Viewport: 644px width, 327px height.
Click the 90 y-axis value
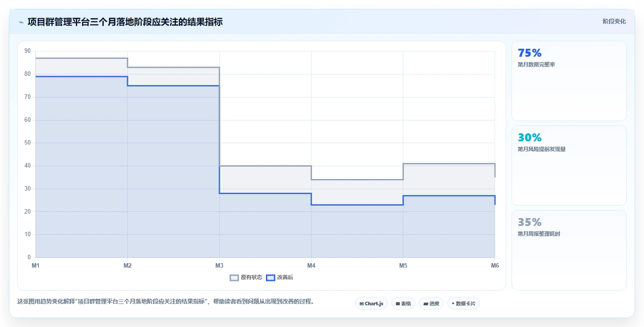pyautogui.click(x=27, y=51)
